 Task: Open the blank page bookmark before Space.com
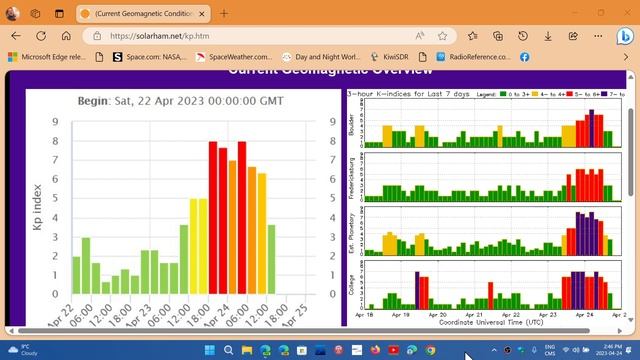tap(99, 57)
